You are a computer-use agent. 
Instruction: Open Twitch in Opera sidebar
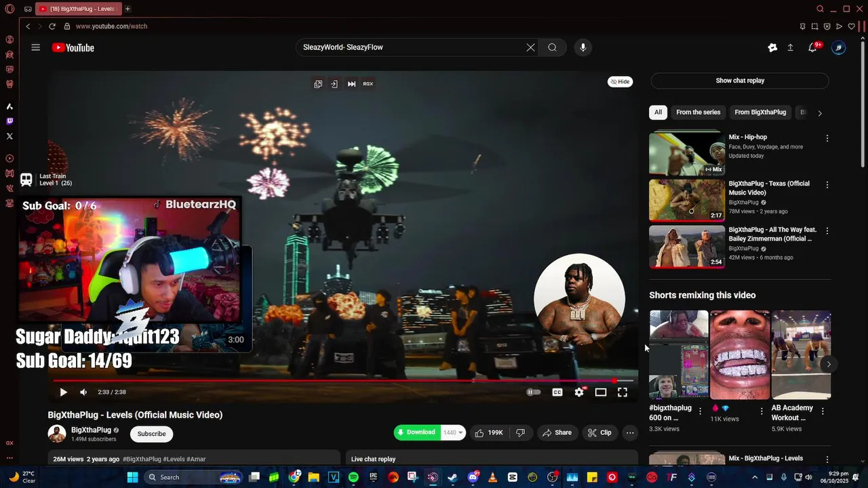click(x=9, y=121)
